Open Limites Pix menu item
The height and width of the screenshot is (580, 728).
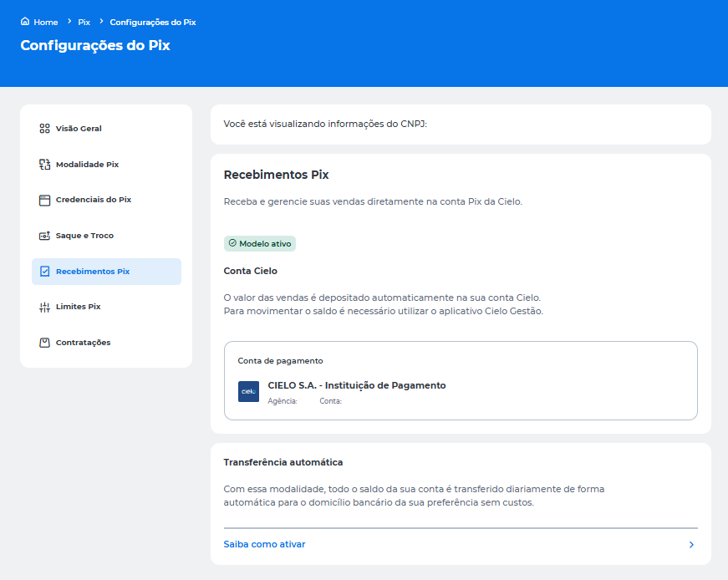(x=106, y=307)
